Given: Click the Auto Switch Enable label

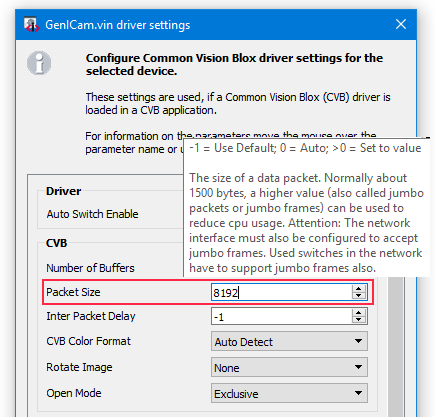Looking at the screenshot, I should click(92, 214).
